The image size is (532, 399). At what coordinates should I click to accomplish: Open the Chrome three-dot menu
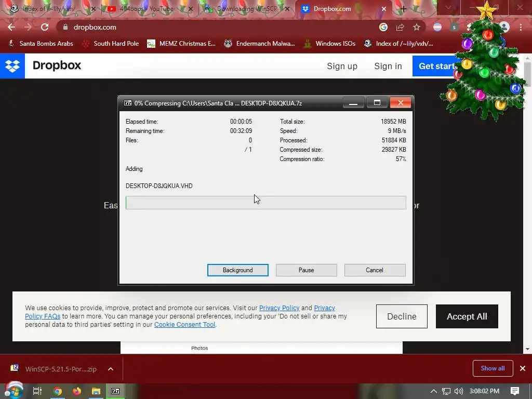click(521, 27)
